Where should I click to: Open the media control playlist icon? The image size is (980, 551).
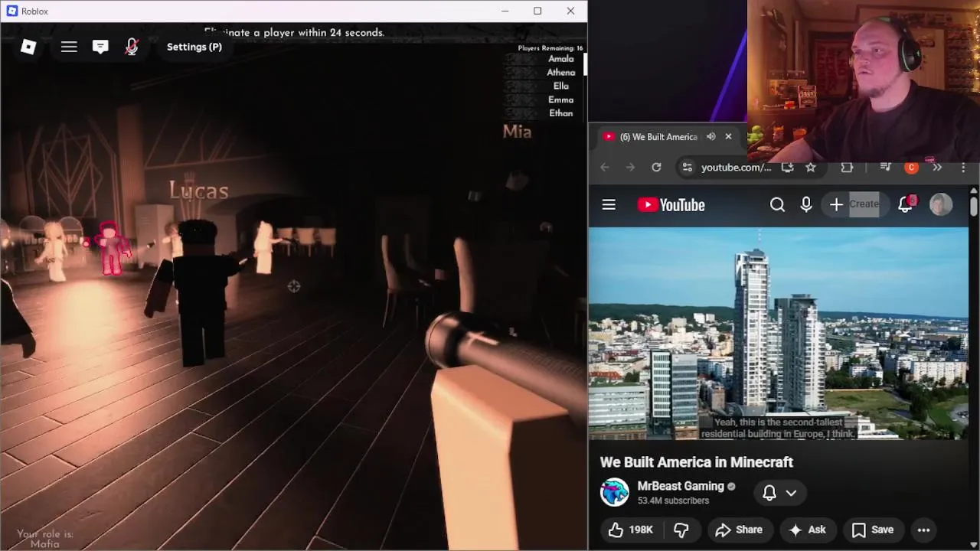tap(886, 167)
